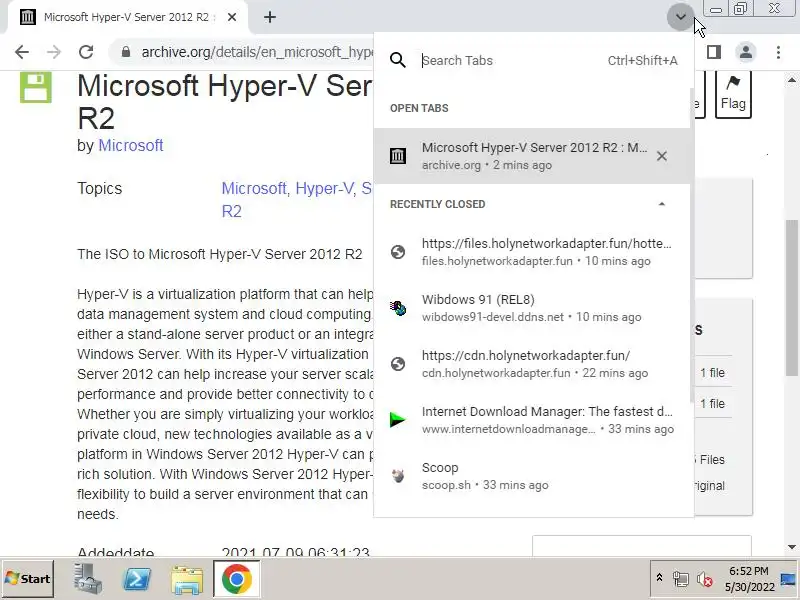Click the Flag button on archive page
800x600 pixels.
(733, 94)
